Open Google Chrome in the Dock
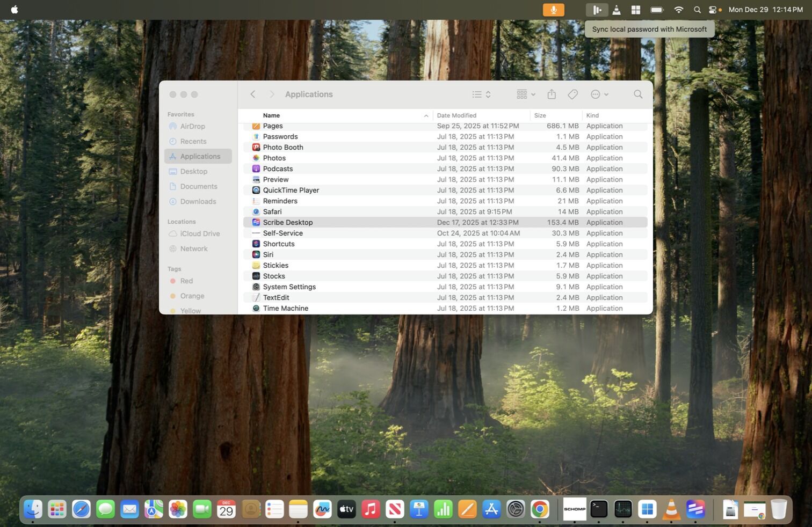The height and width of the screenshot is (527, 812). click(x=540, y=509)
